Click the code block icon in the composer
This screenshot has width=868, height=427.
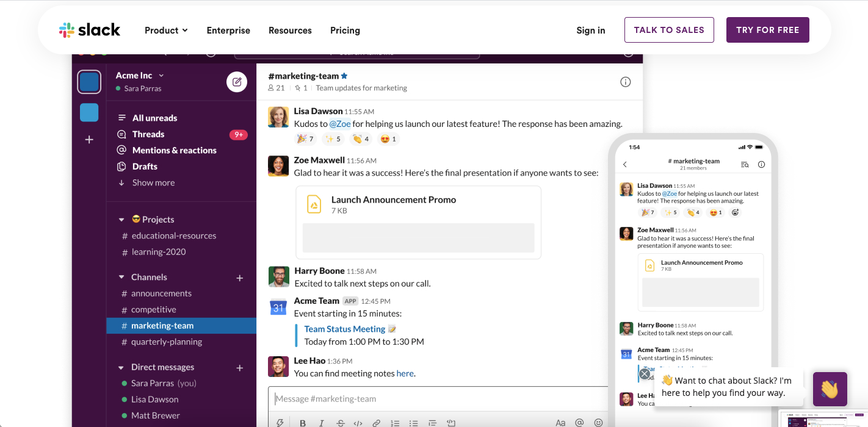(x=358, y=422)
